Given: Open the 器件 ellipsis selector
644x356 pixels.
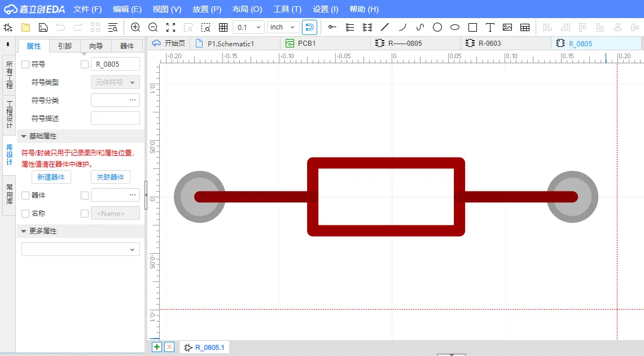Looking at the screenshot, I should [132, 195].
